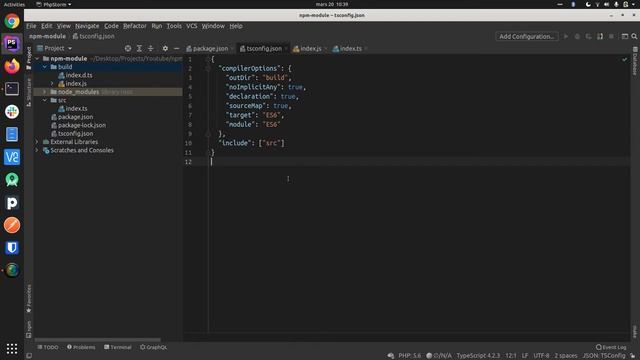Collapse the build folder

pyautogui.click(x=45, y=67)
